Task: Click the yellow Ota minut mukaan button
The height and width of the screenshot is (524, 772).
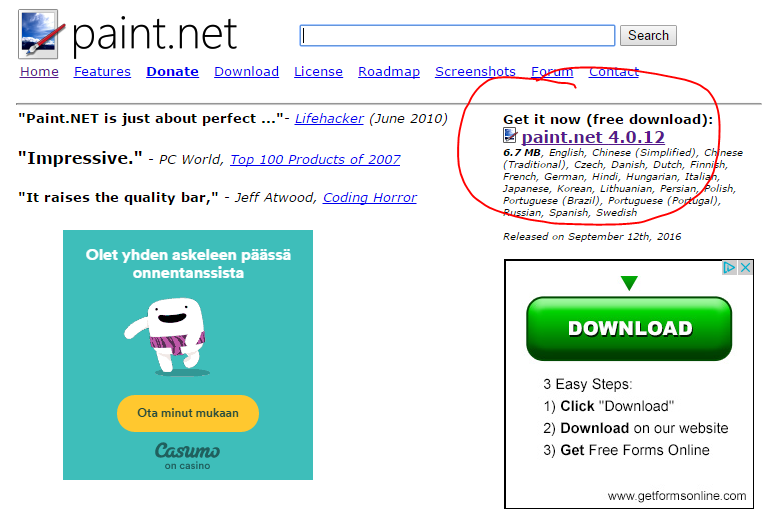Action: 188,413
